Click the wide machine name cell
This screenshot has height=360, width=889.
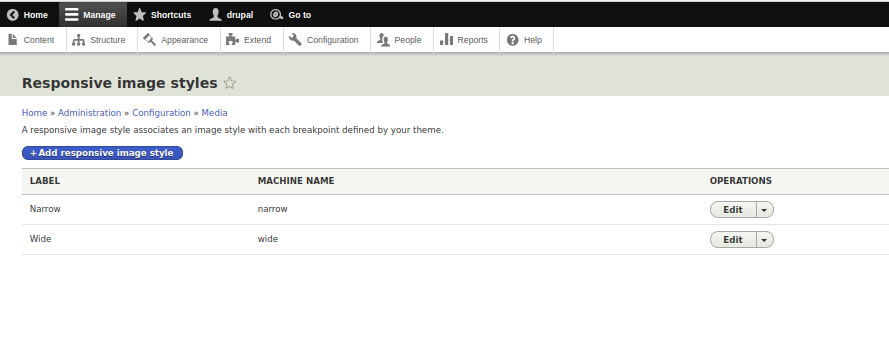tap(268, 239)
